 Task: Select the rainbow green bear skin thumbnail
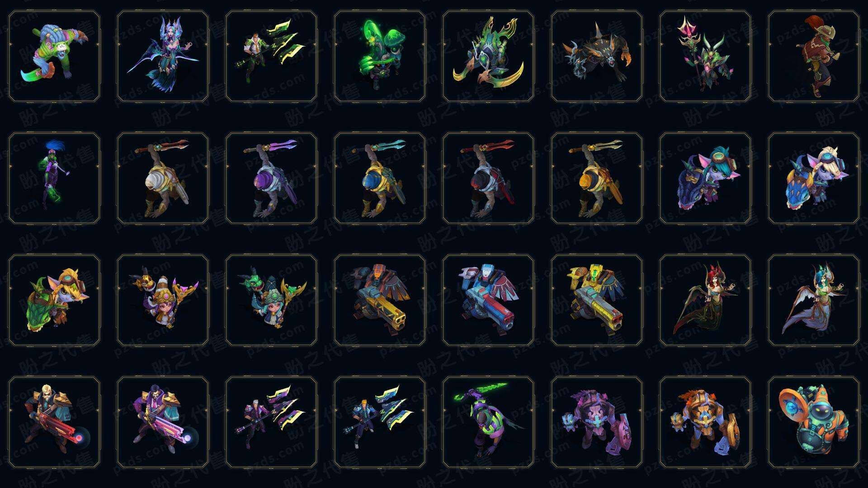pyautogui.click(x=54, y=56)
